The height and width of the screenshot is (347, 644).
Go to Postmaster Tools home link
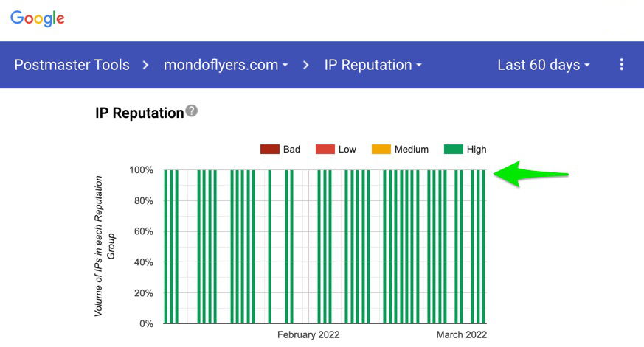pos(72,65)
